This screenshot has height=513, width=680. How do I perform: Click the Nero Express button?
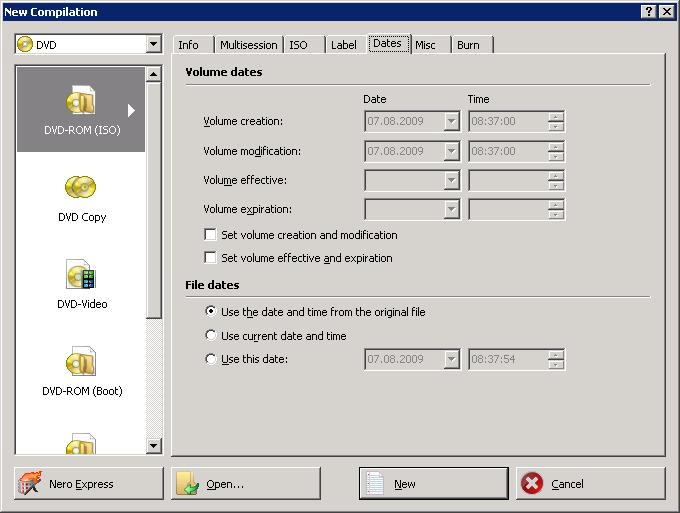[89, 483]
